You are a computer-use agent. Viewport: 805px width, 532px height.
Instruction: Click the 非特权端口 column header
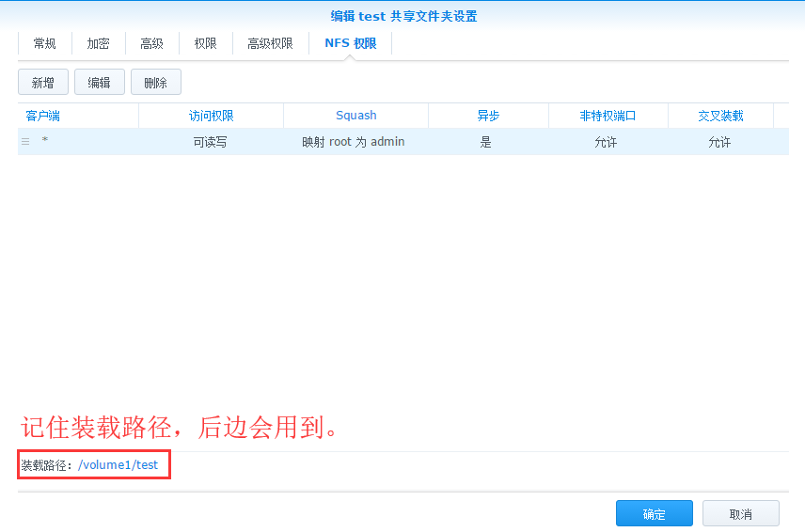click(608, 116)
